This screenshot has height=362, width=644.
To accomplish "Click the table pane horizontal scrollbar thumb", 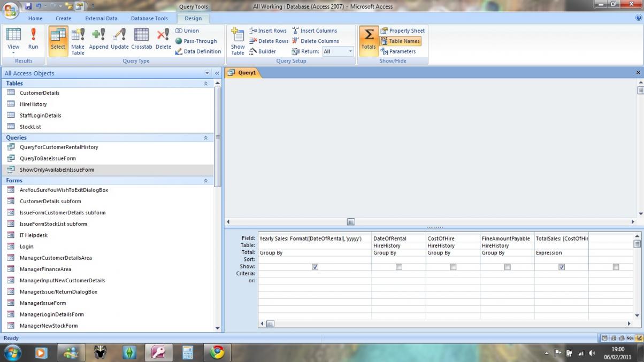I will [351, 221].
